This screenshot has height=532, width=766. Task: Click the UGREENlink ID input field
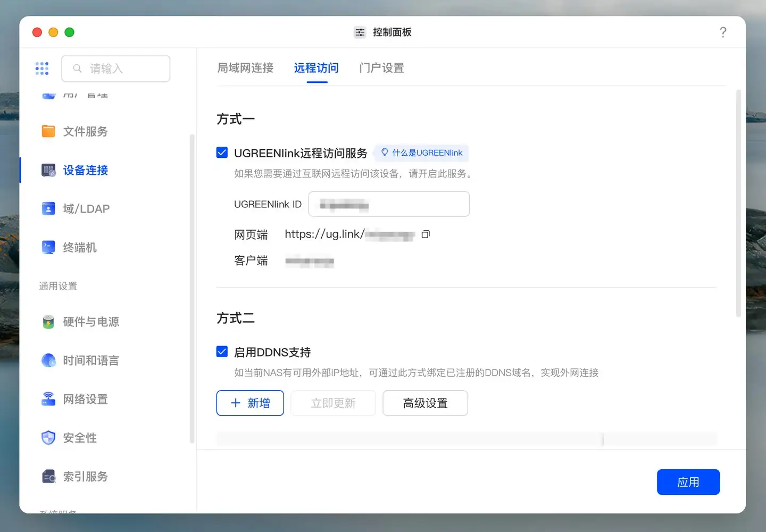tap(389, 204)
